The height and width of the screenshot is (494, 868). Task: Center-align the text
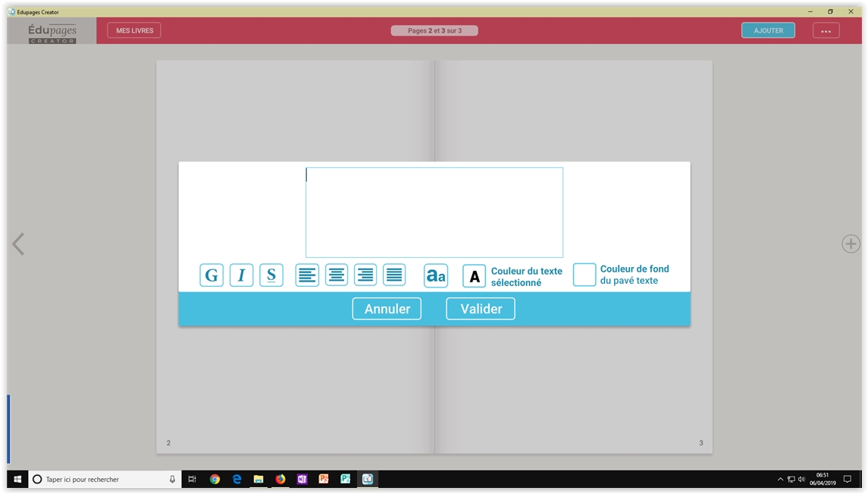pos(337,275)
